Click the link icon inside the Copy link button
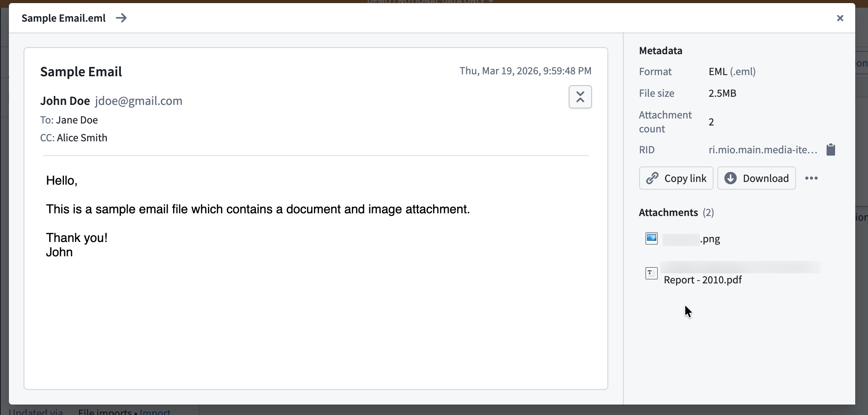The width and height of the screenshot is (868, 415). (x=652, y=178)
